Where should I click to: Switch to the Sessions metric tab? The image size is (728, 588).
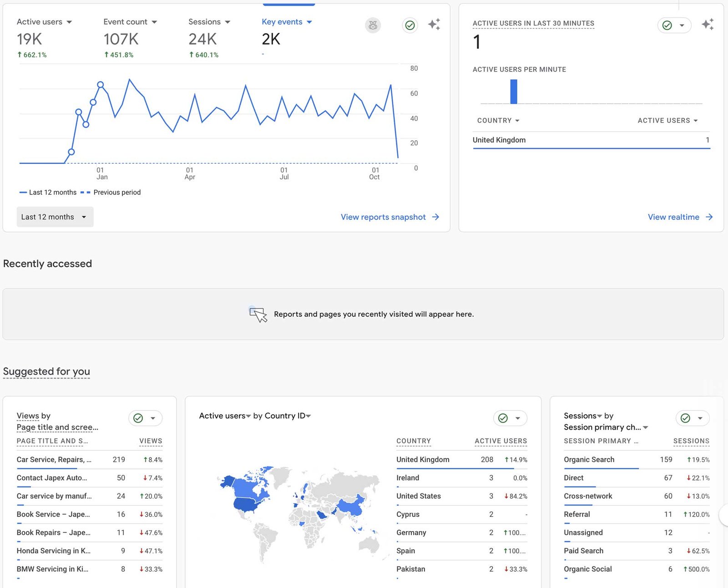pyautogui.click(x=209, y=22)
